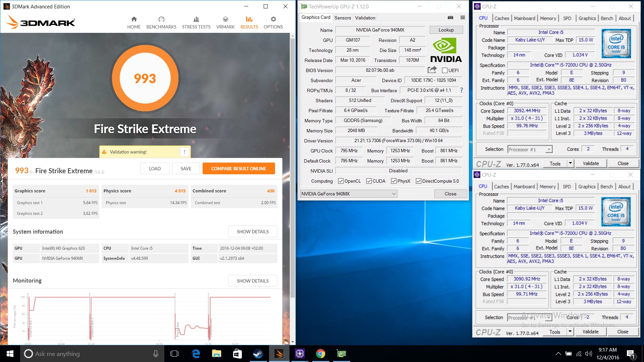
Task: Open the Bench tab in the lower CPU-Z window
Action: click(x=606, y=187)
